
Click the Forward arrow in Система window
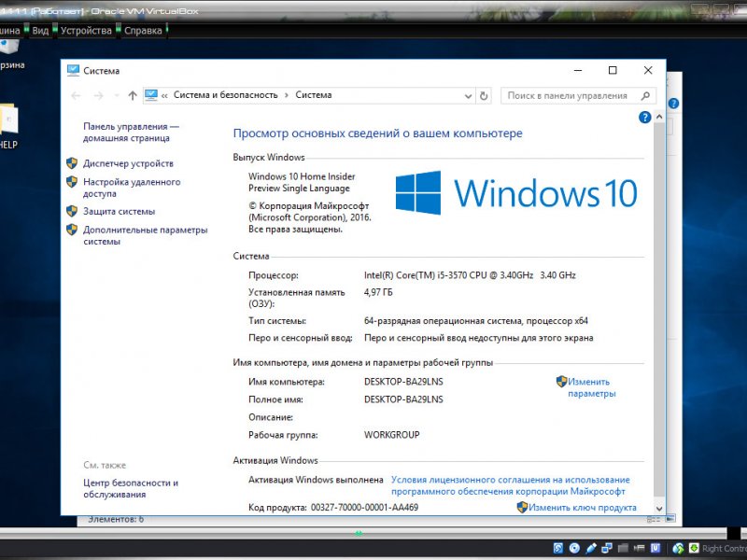[x=99, y=96]
